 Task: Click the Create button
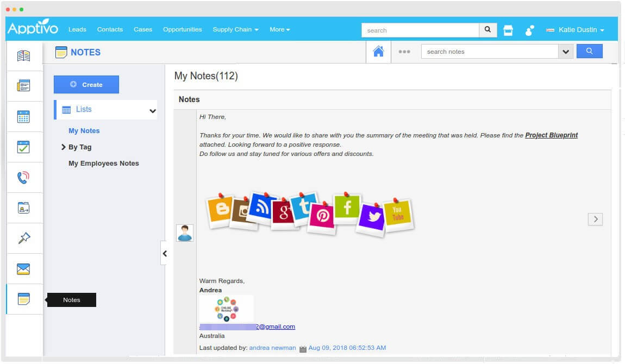pyautogui.click(x=86, y=84)
